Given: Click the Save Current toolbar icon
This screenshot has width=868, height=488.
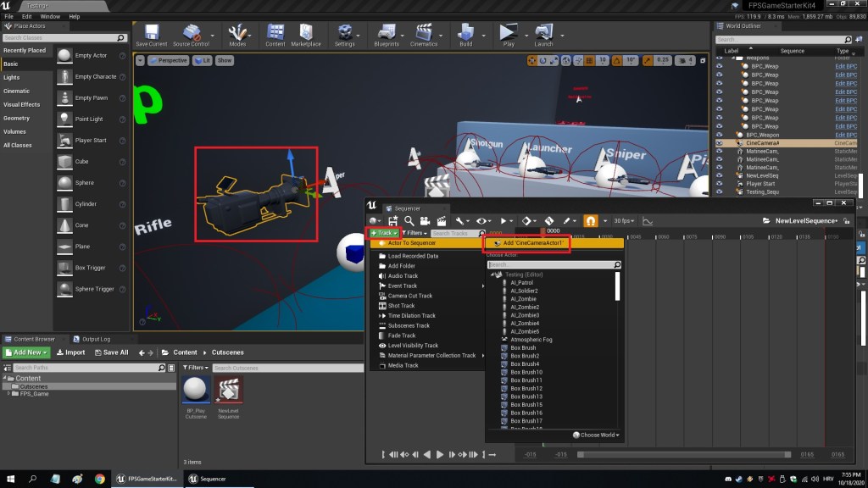Looking at the screenshot, I should click(x=151, y=33).
